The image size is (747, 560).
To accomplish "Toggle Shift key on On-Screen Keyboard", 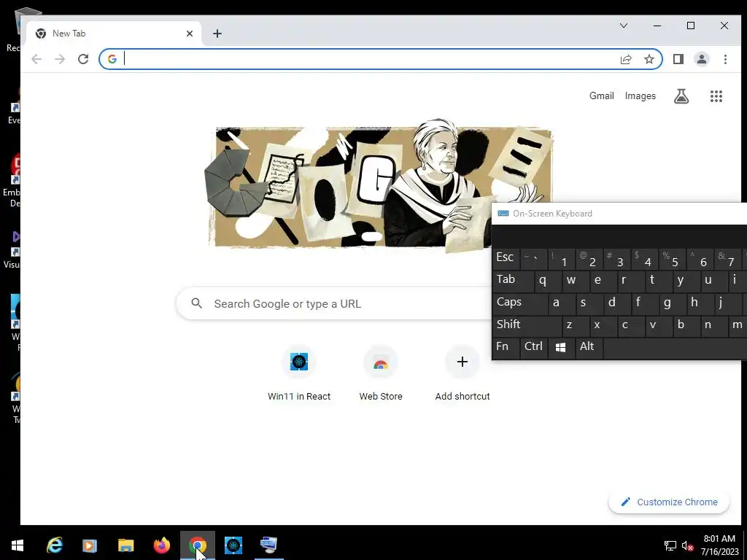I will tap(527, 325).
